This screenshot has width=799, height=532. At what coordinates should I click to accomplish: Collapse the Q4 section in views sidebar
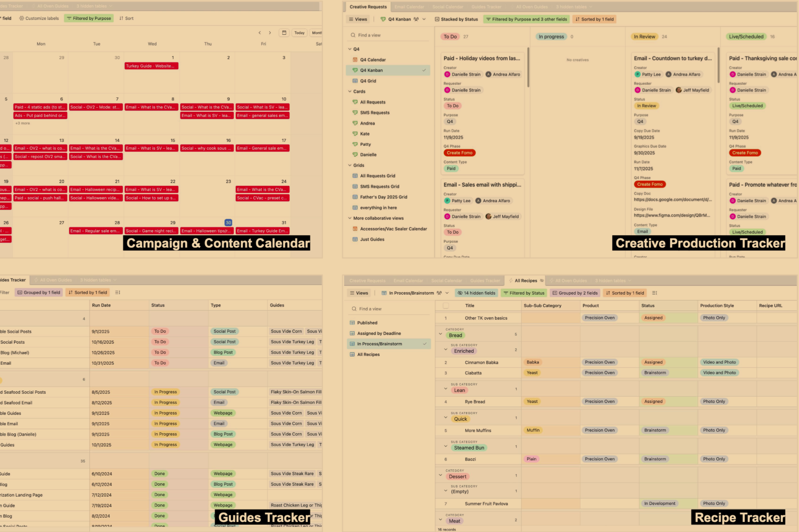(350, 49)
